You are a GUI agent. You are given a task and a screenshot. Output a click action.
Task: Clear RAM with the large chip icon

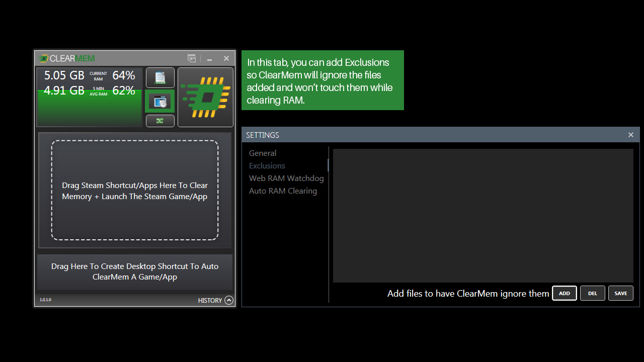(205, 97)
